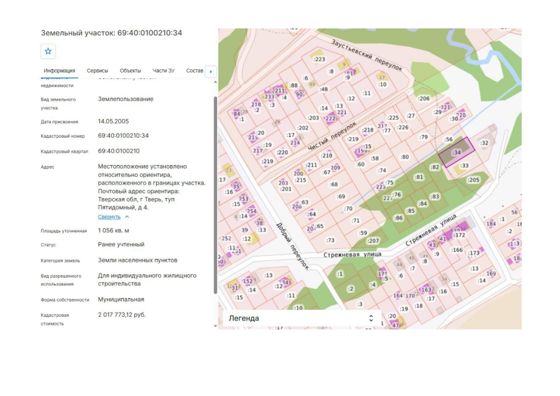Click parcel 32 on the map
The height and width of the screenshot is (396, 560).
click(484, 143)
